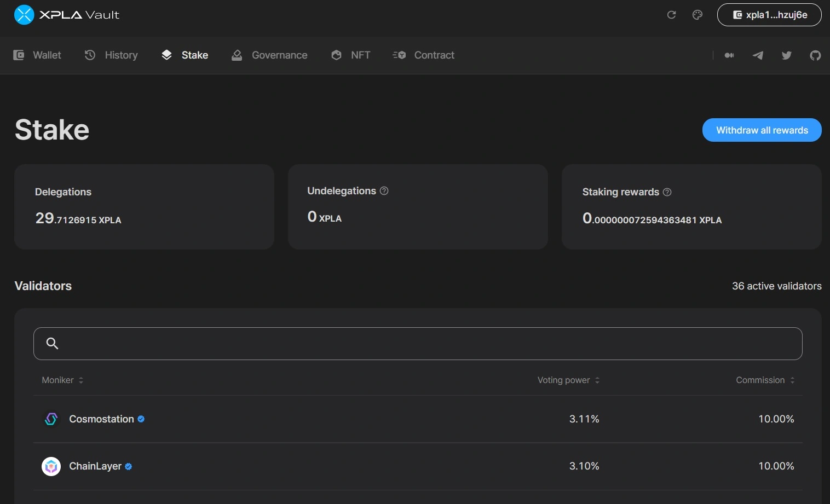
Task: Click the Validators heading
Action: point(43,286)
